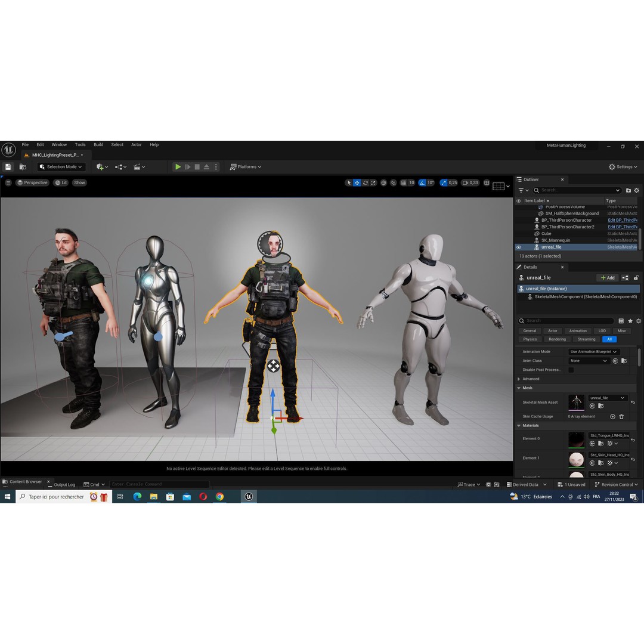This screenshot has width=644, height=644.
Task: Toggle the world/local coordinate globe icon
Action: pyautogui.click(x=383, y=183)
